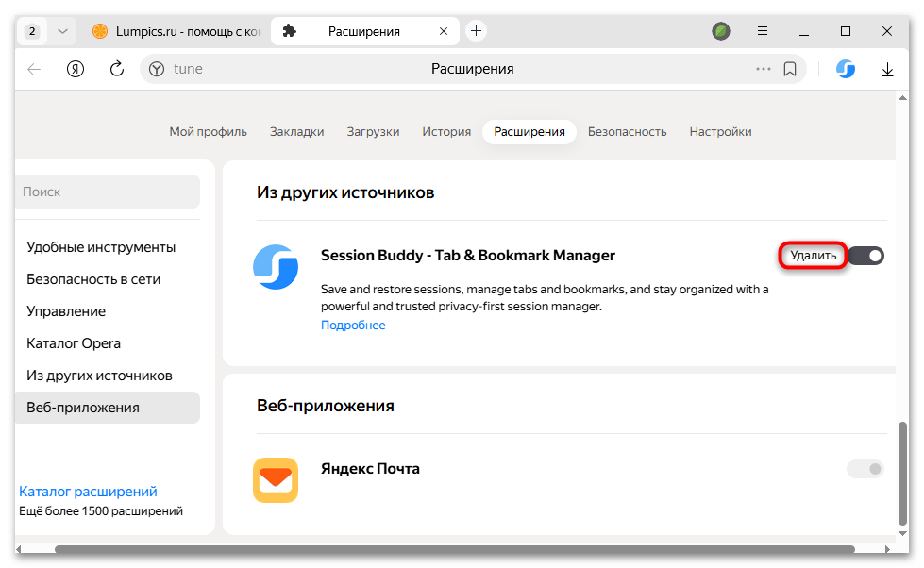The image size is (924, 568).
Task: Click the puzzle icon on Расширения tab
Action: pyautogui.click(x=290, y=30)
